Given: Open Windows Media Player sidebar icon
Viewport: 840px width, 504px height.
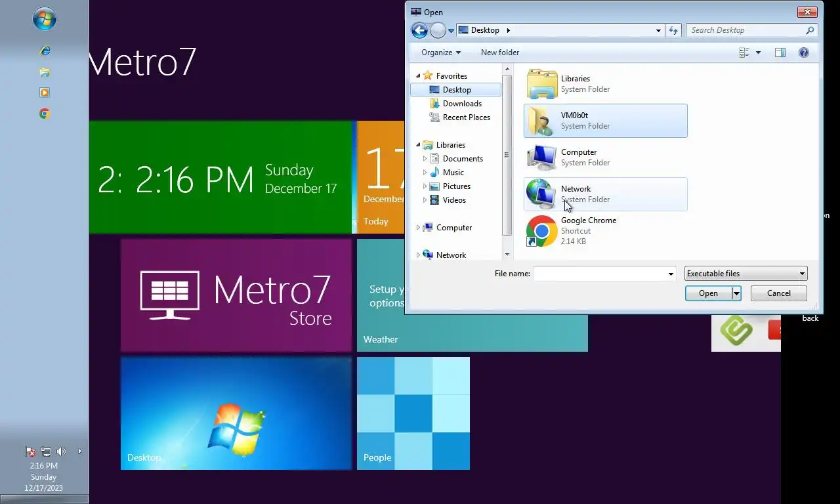Looking at the screenshot, I should pyautogui.click(x=45, y=93).
